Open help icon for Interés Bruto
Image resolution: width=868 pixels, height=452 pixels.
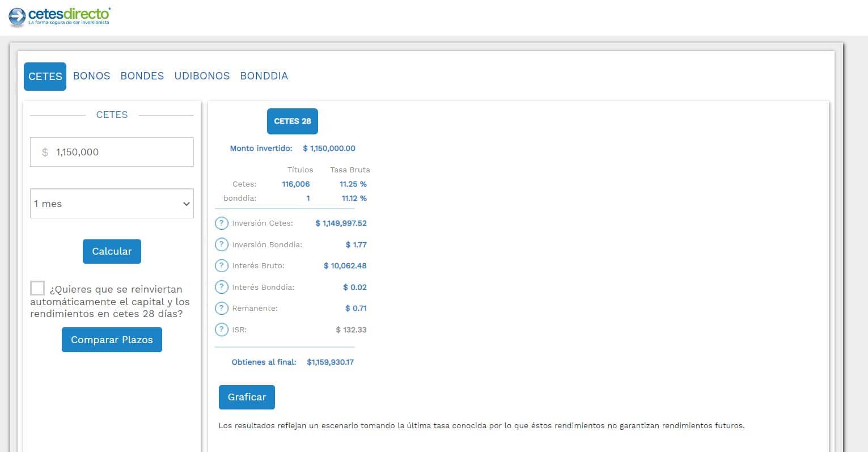[x=222, y=265]
